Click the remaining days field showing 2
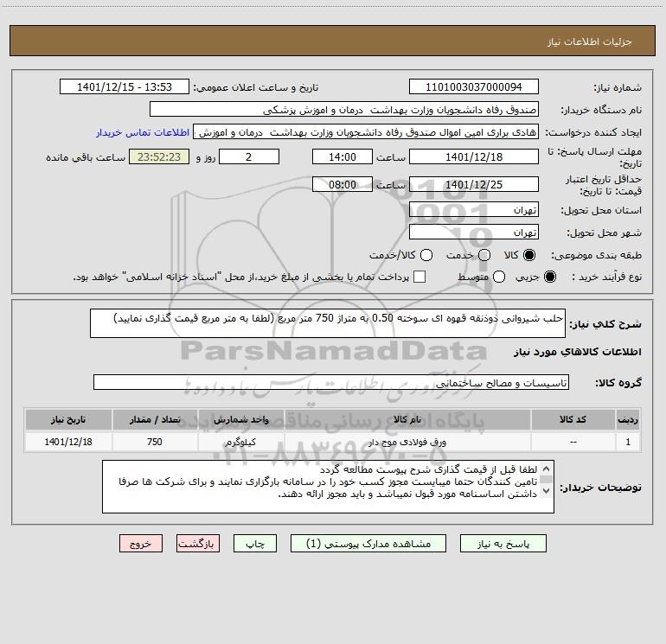 pyautogui.click(x=249, y=156)
